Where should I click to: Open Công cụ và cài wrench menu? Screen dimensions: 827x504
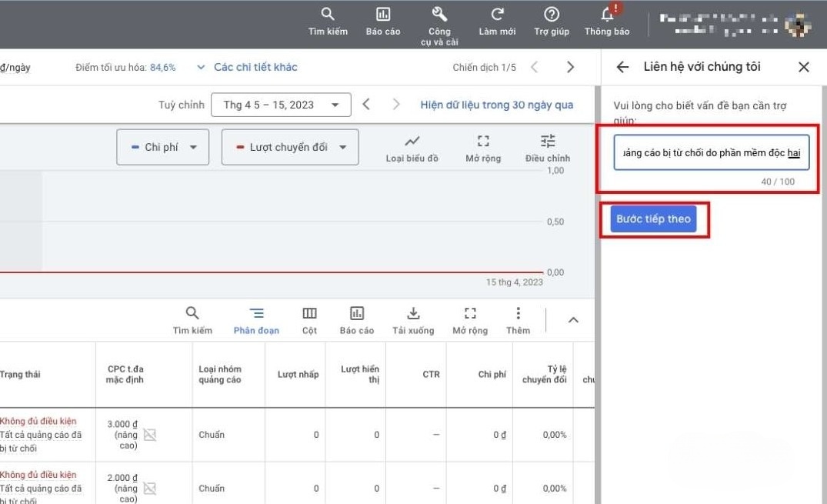(439, 15)
